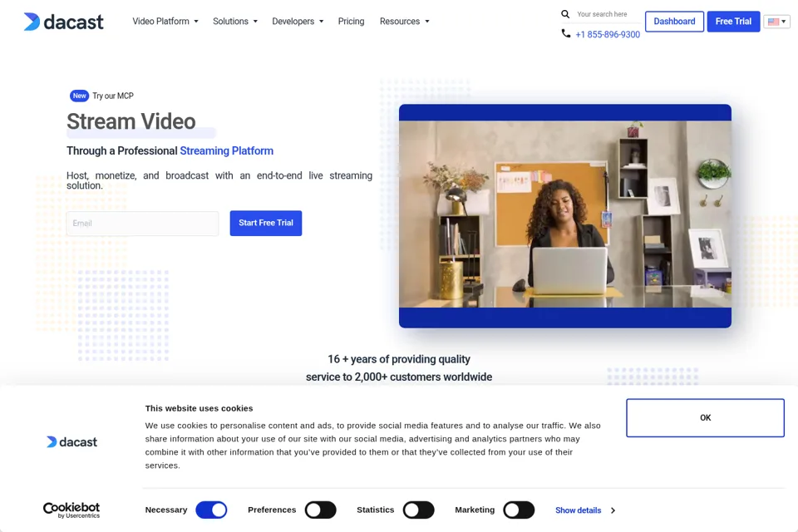Click the search magnifier icon
Viewport: 798px width, 532px height.
point(565,14)
